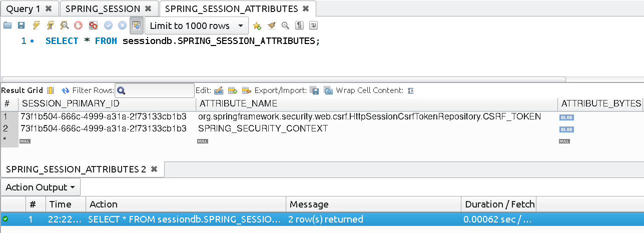644x233 pixels.
Task: Open a SQL script file icon
Action: click(7, 25)
